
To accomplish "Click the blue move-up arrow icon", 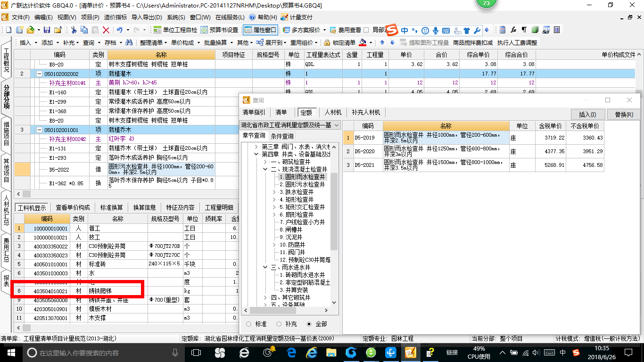I will pyautogui.click(x=382, y=42).
